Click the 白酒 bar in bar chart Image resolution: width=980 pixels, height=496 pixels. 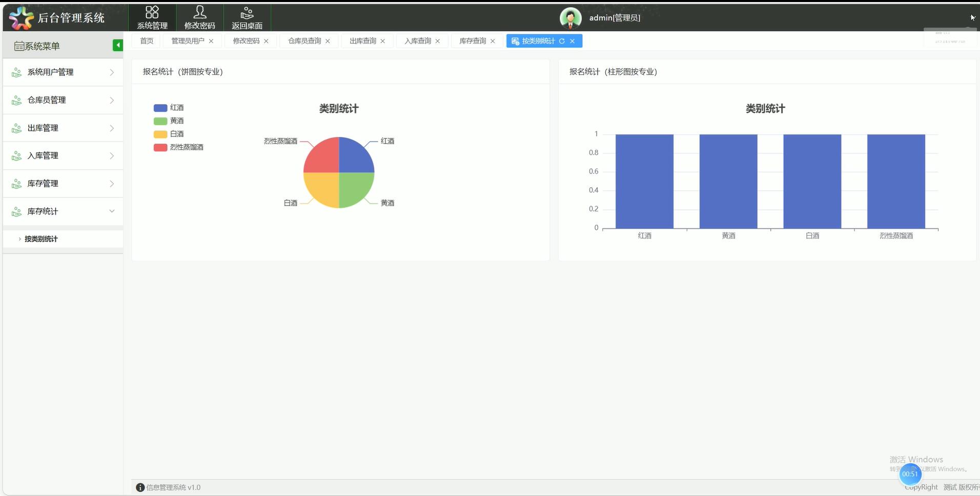[x=812, y=181]
